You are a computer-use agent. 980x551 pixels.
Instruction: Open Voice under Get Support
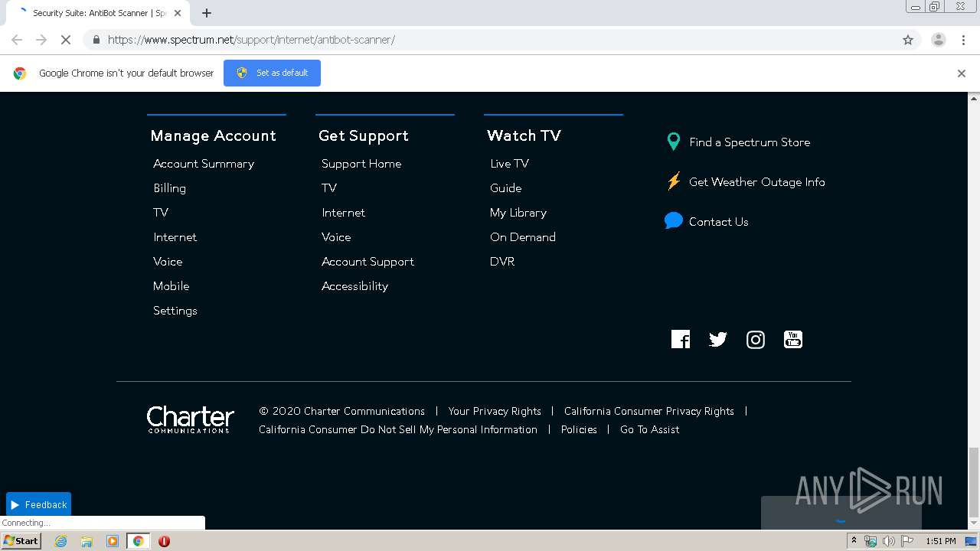pos(336,236)
